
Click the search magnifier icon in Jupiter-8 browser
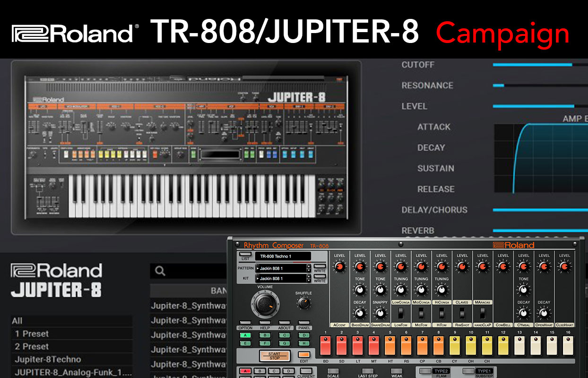[x=160, y=271]
